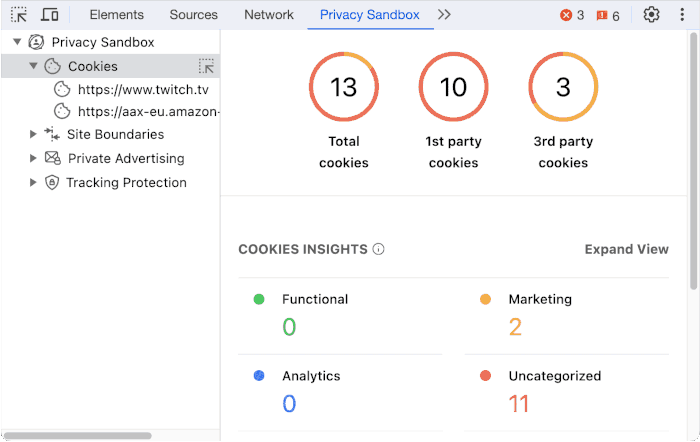700x442 pixels.
Task: Collapse the Privacy Sandbox tree node
Action: point(16,42)
